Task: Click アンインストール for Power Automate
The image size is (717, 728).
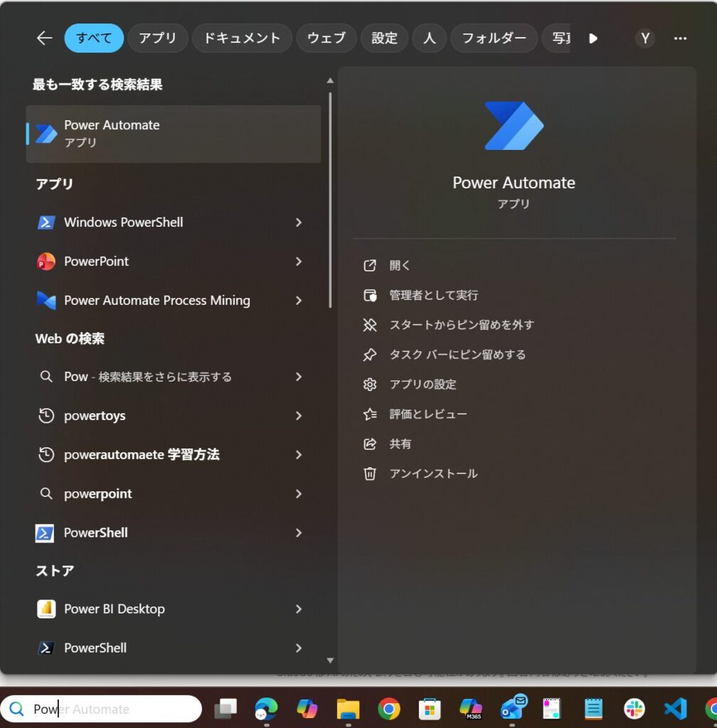Action: pos(433,473)
